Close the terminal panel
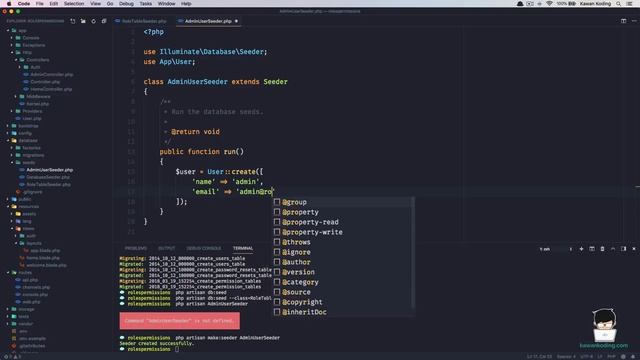Image resolution: width=640 pixels, height=360 pixels. point(634,249)
